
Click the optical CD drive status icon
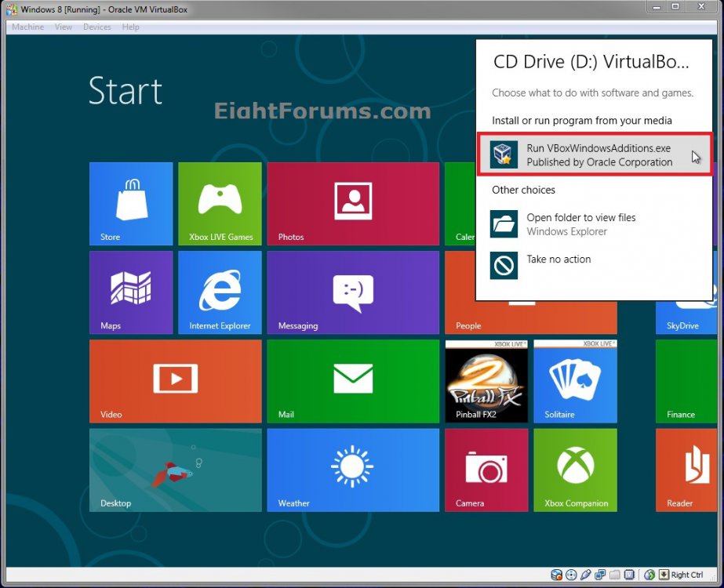[x=571, y=575]
